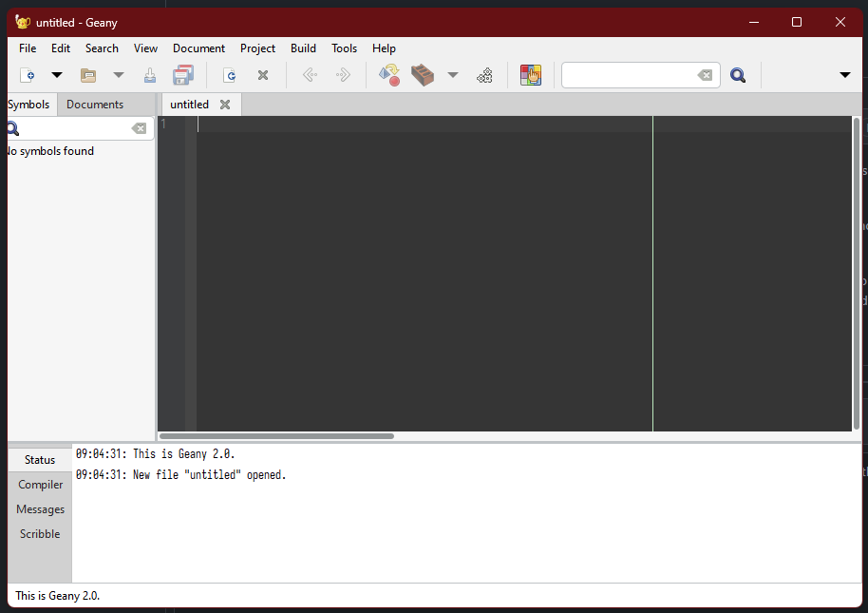Open the New file template dropdown
This screenshot has width=868, height=613.
[x=55, y=74]
